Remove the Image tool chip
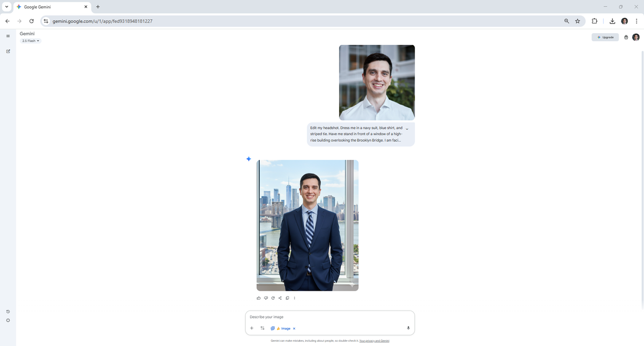This screenshot has width=644, height=346. [294, 328]
